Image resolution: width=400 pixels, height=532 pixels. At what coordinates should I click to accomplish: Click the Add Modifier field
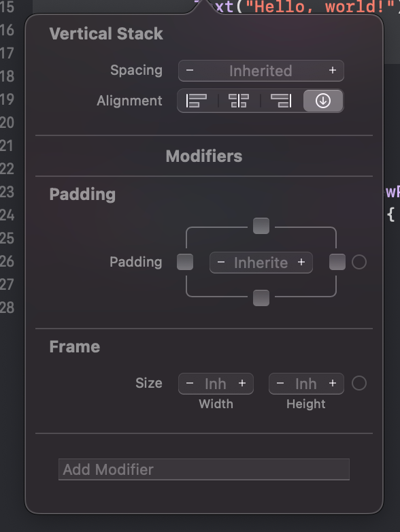click(x=204, y=469)
